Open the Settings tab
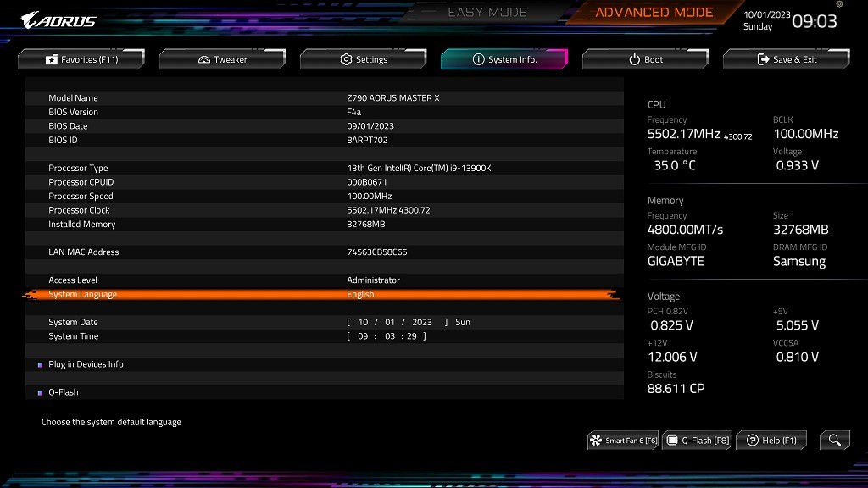This screenshot has height=488, width=868. pyautogui.click(x=363, y=59)
